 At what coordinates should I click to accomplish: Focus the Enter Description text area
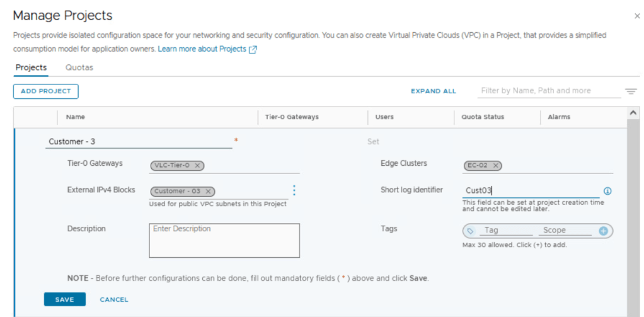click(x=224, y=241)
